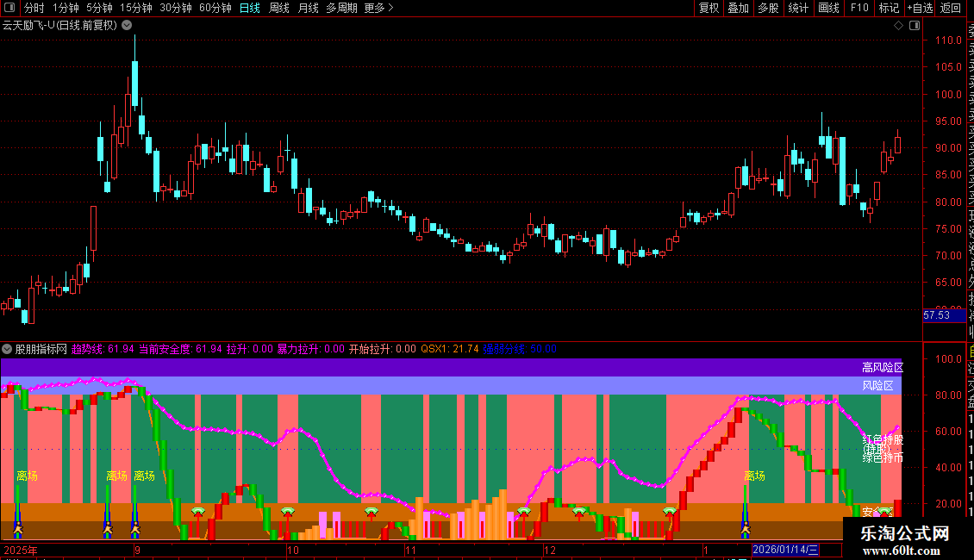Click the 2025年 timeline label
The width and height of the screenshot is (974, 560).
pos(21,550)
